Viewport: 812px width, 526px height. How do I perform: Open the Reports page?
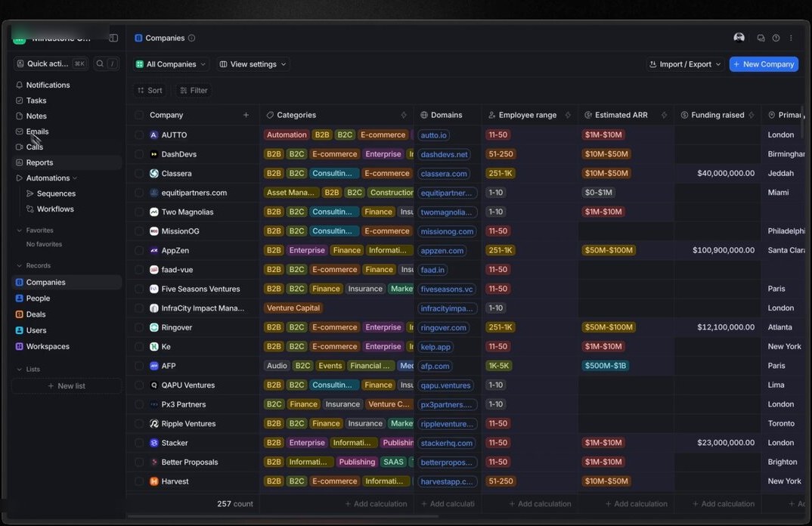67,162
